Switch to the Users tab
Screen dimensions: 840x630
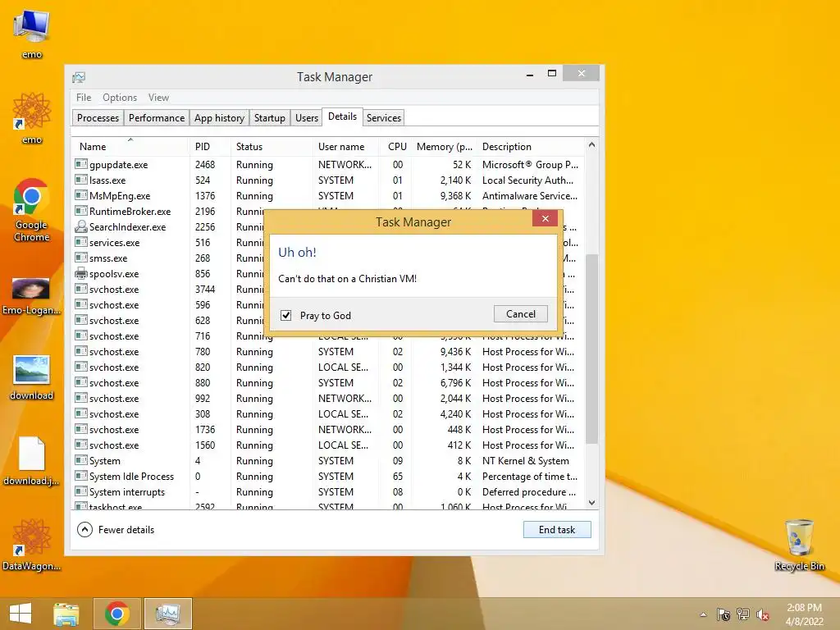tap(307, 118)
